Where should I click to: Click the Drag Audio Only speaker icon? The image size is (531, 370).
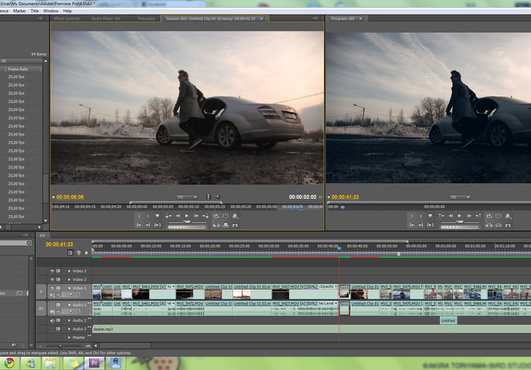[217, 197]
